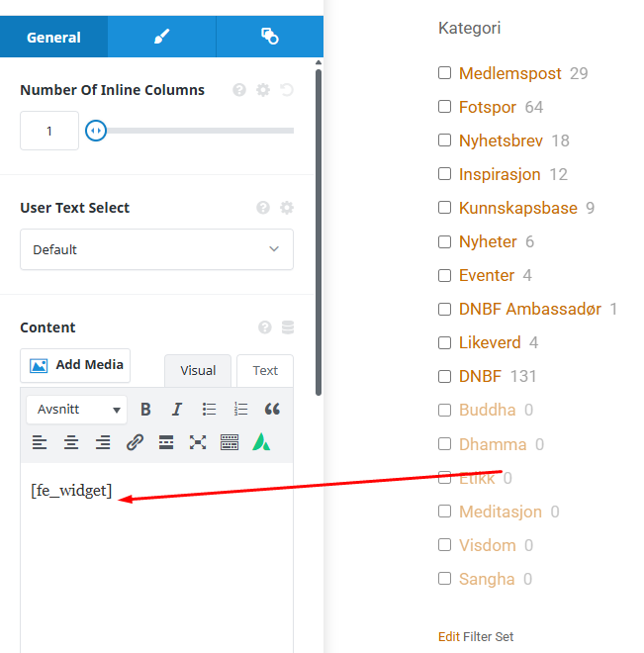Reset Number Of Inline Columns value
Screen dimensions: 644x653
pyautogui.click(x=287, y=89)
